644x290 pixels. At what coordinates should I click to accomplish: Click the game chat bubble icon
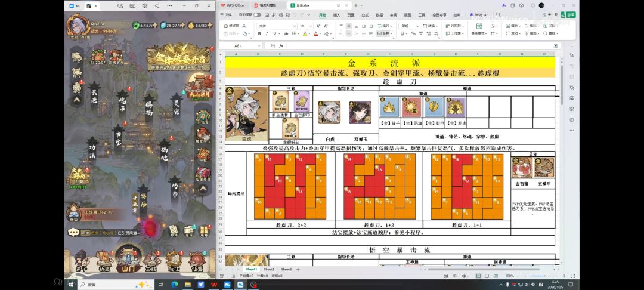pyautogui.click(x=74, y=233)
